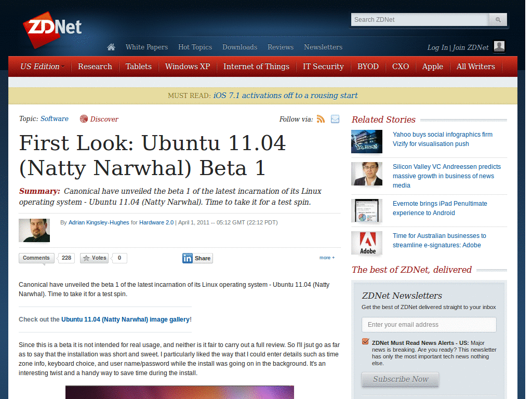Open the Software topic link
This screenshot has width=532, height=399.
[x=54, y=119]
